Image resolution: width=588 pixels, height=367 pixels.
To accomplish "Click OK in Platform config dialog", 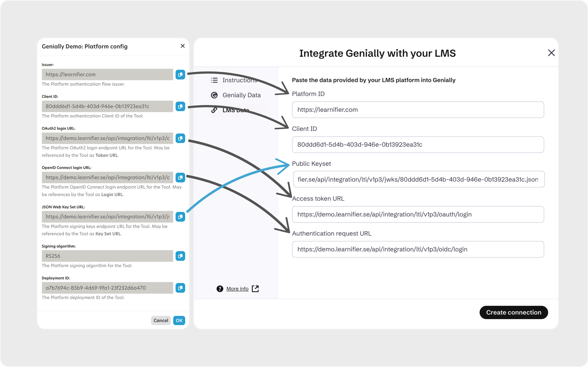I will [x=179, y=320].
